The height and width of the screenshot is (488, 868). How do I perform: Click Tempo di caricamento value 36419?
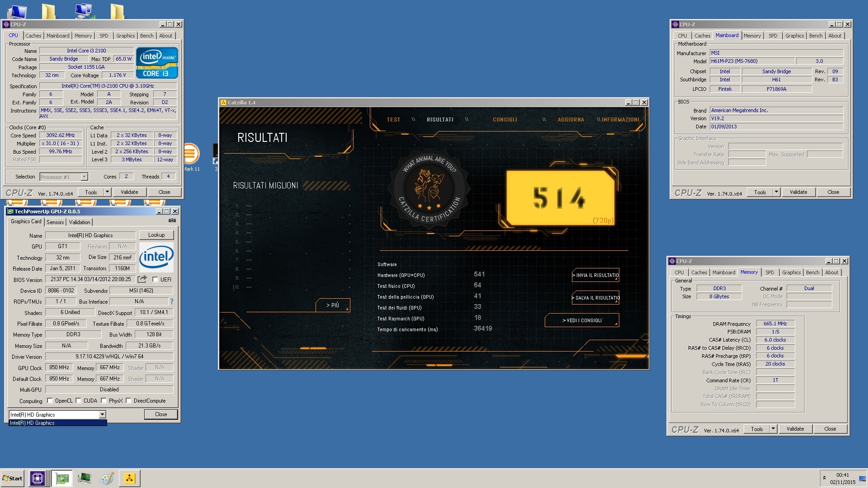(483, 329)
